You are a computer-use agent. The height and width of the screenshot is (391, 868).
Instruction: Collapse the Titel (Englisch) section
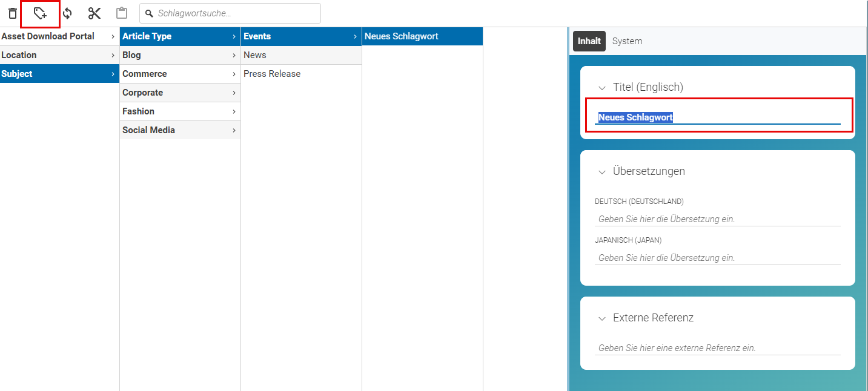coord(602,88)
